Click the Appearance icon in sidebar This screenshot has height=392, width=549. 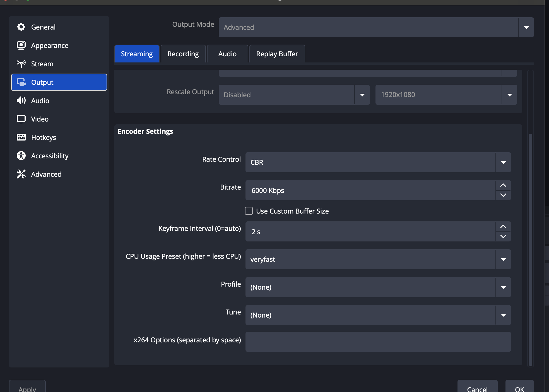click(21, 45)
